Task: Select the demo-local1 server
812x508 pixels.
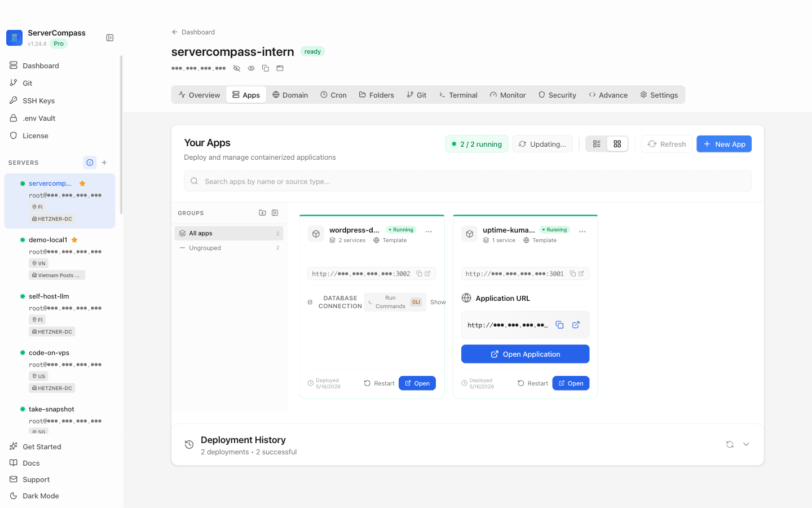Action: point(60,257)
